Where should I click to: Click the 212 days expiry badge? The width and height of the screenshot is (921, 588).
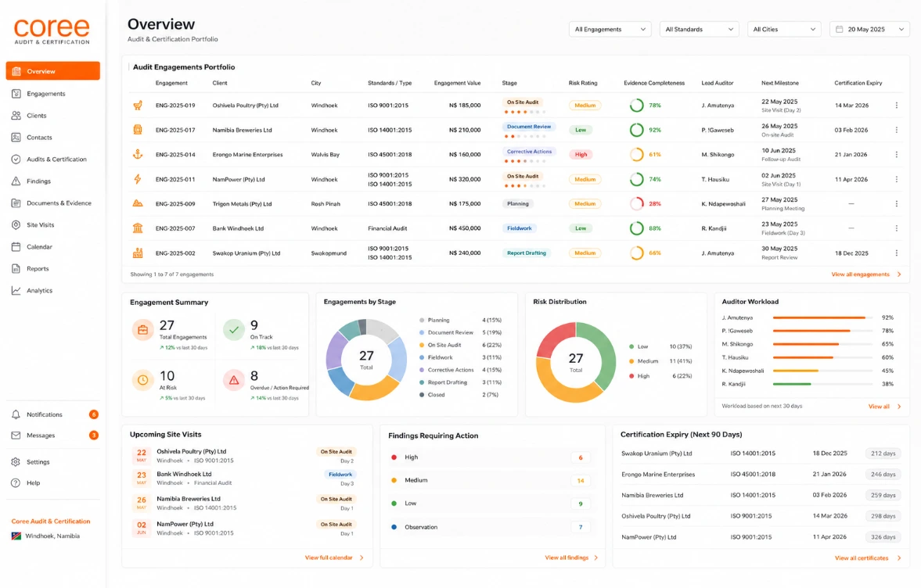883,454
